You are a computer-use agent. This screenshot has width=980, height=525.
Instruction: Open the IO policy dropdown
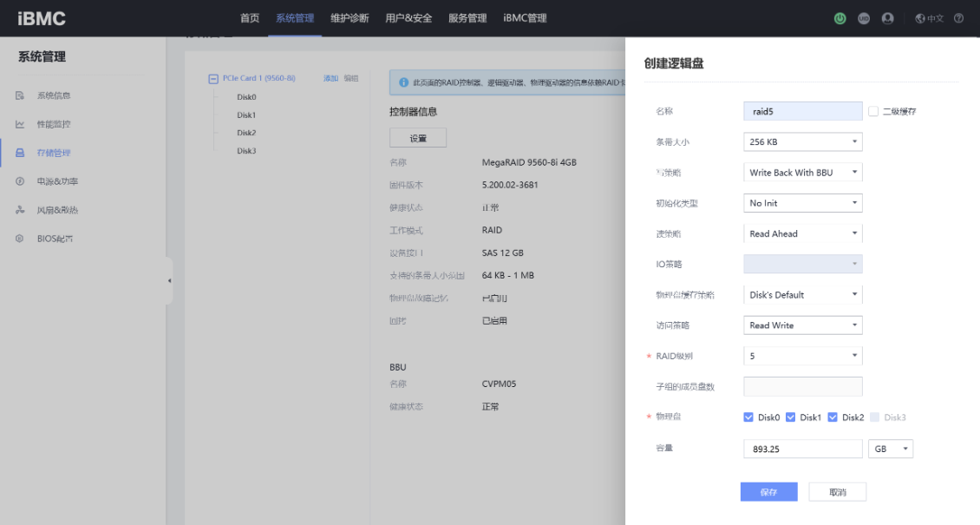[x=802, y=264]
